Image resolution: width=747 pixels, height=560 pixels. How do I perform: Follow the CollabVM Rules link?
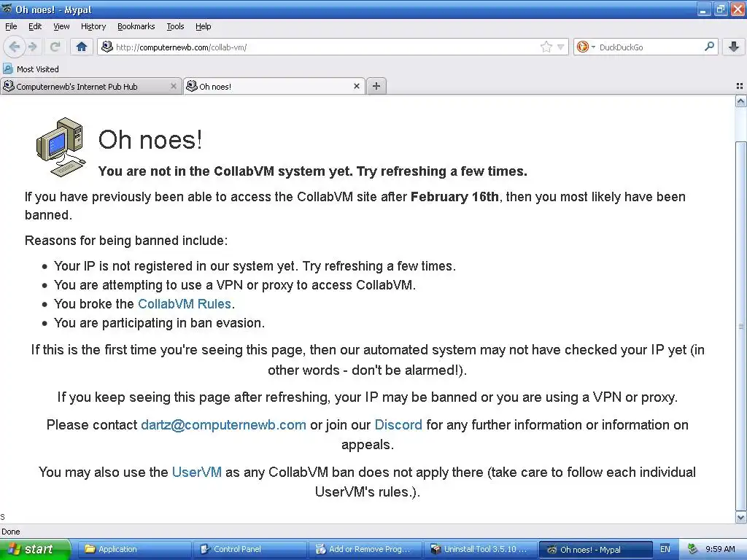185,304
